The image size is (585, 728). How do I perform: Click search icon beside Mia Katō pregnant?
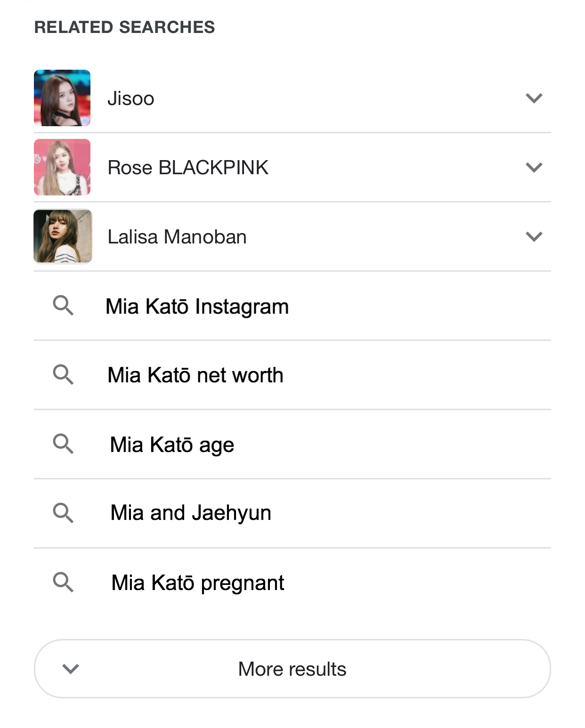63,582
